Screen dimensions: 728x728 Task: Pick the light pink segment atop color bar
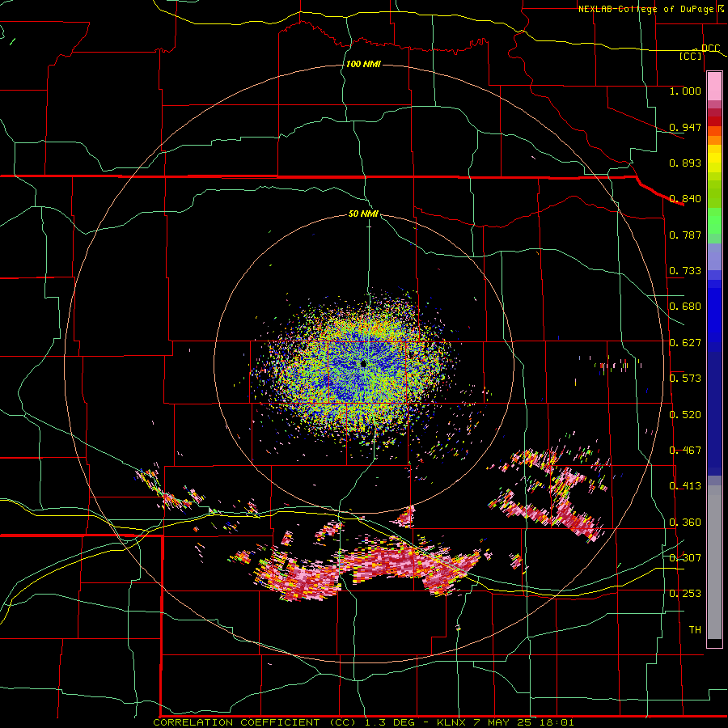[x=714, y=86]
